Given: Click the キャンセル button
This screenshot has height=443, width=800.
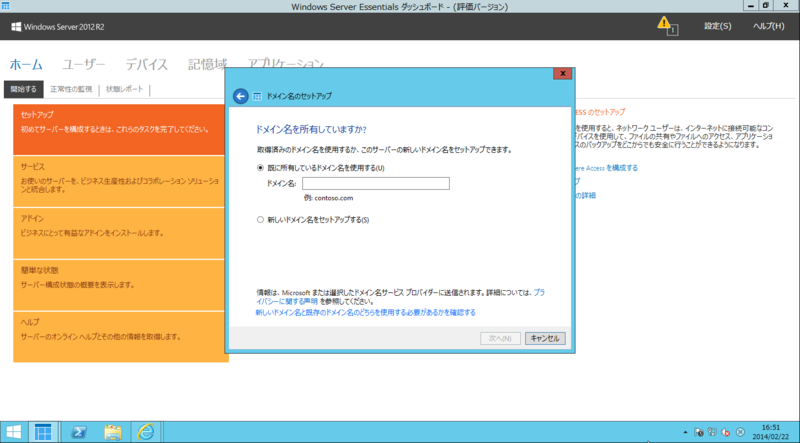Looking at the screenshot, I should (545, 338).
